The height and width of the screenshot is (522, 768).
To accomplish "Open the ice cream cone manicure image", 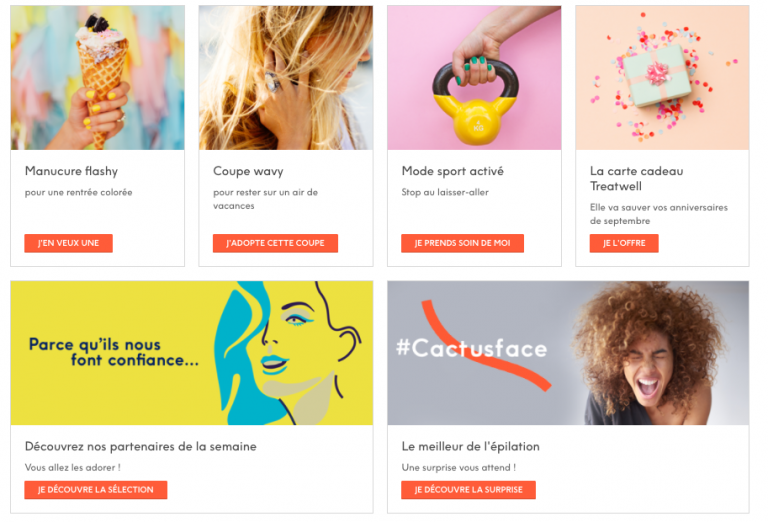I will pyautogui.click(x=97, y=78).
